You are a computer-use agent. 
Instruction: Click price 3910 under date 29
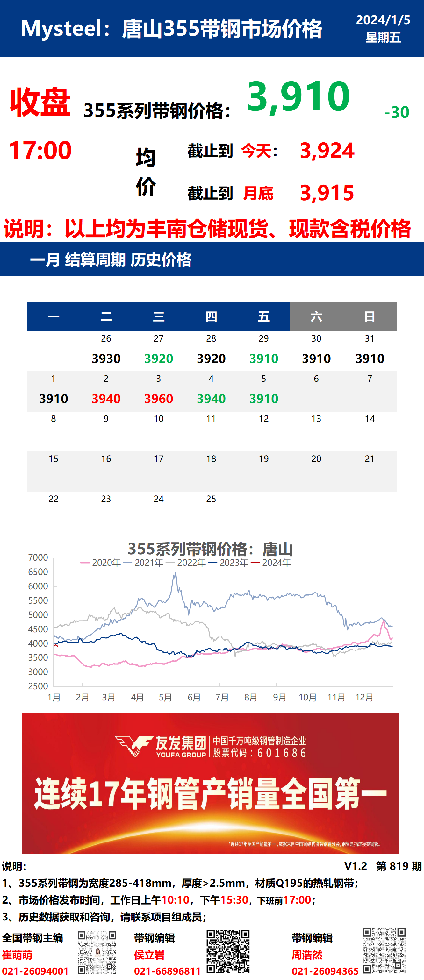tap(264, 359)
